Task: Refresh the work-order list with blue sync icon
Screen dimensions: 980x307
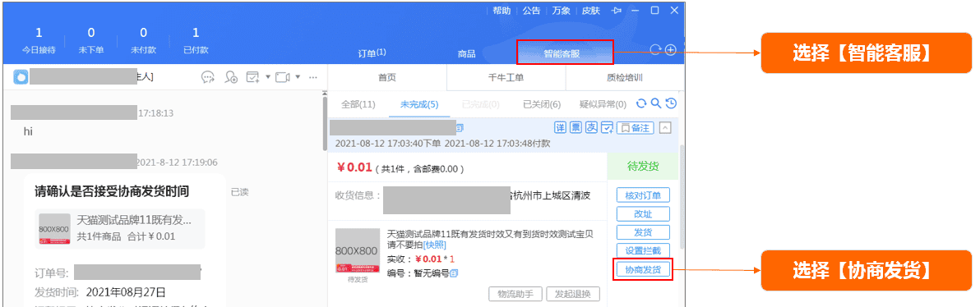Action: tap(641, 103)
